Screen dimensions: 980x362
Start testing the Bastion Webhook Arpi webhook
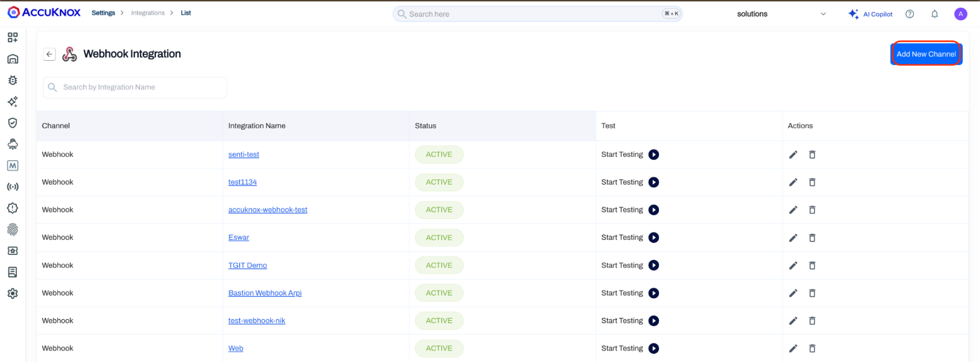(x=653, y=293)
